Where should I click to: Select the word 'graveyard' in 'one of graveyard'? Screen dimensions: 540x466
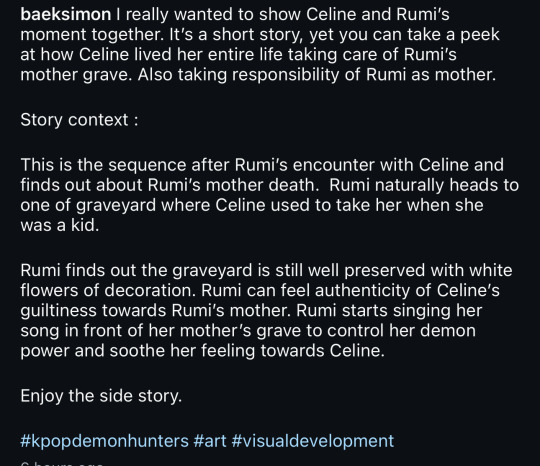[116, 205]
